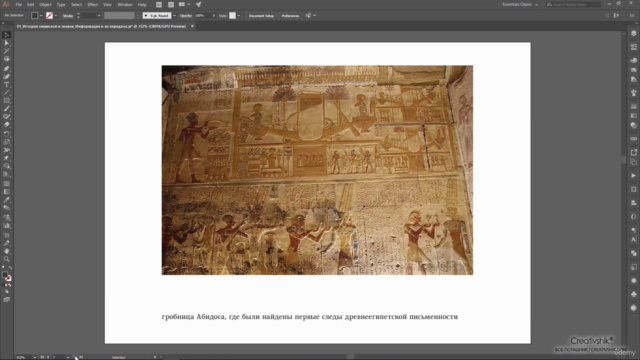Go to next artboard in status bar

click(76, 357)
